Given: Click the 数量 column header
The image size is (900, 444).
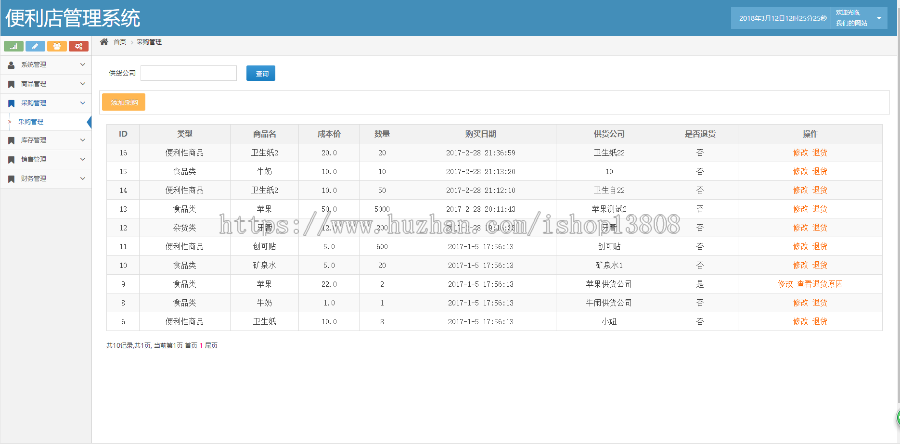Looking at the screenshot, I should click(x=382, y=134).
